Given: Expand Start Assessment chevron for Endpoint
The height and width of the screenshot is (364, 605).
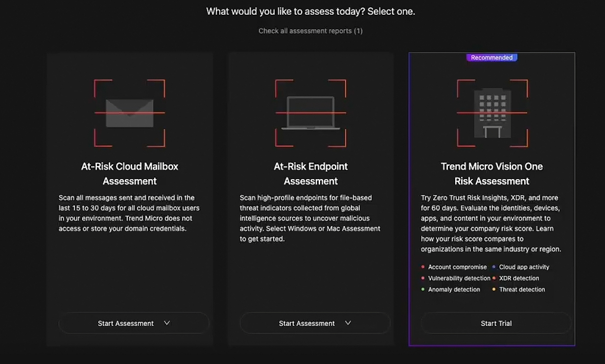Looking at the screenshot, I should 348,323.
